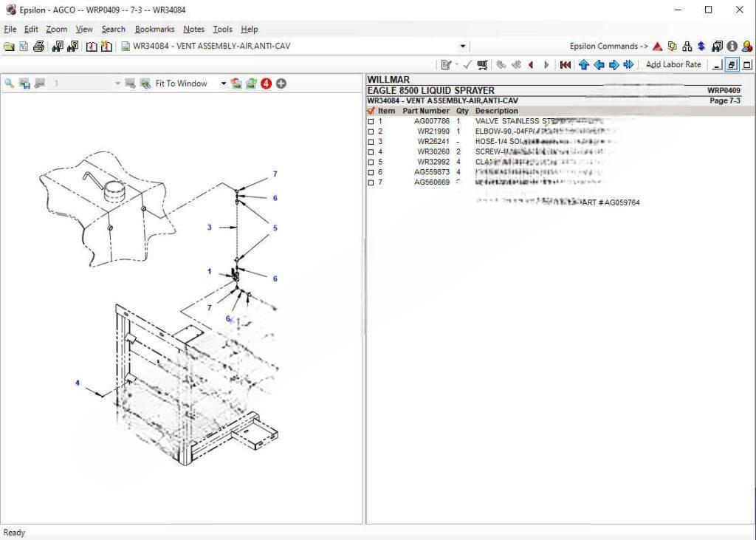
Task: Click callout number 3 on the diagram
Action: tap(210, 228)
